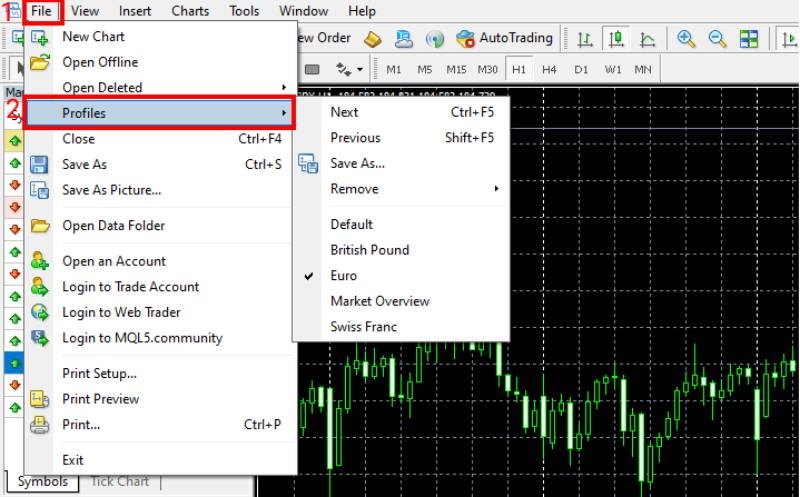Click the printer icon beside Print...
Screen dimensions: 800x497
39,425
